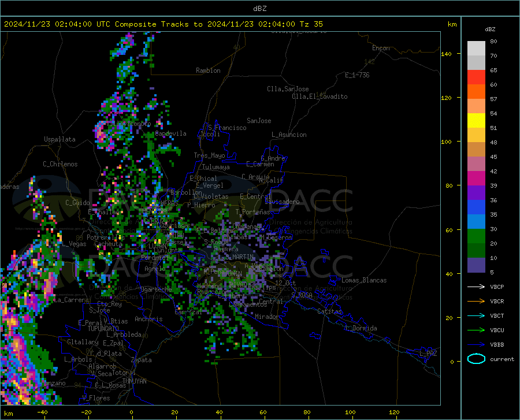Click the 'km' label at bottom-left corner

(x=8, y=414)
